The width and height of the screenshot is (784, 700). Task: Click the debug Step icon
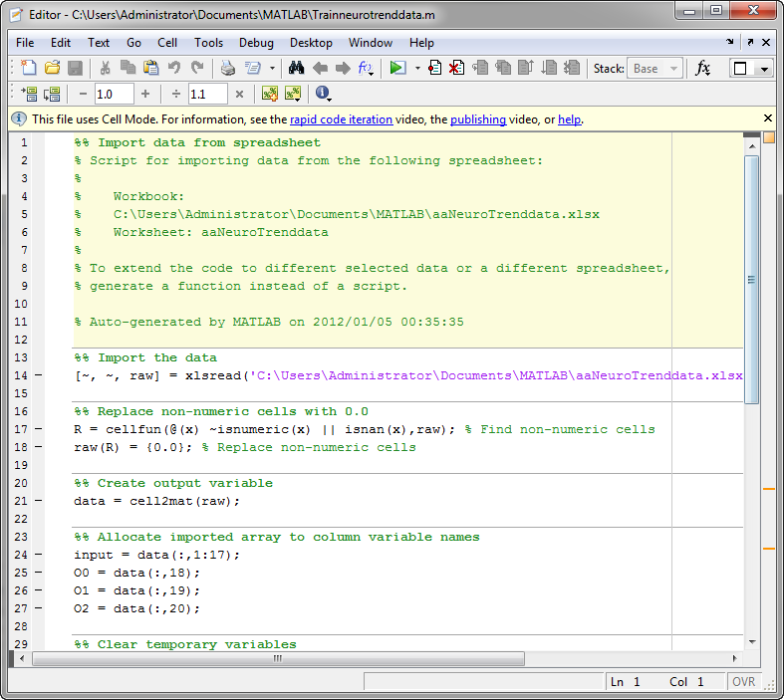[x=480, y=68]
